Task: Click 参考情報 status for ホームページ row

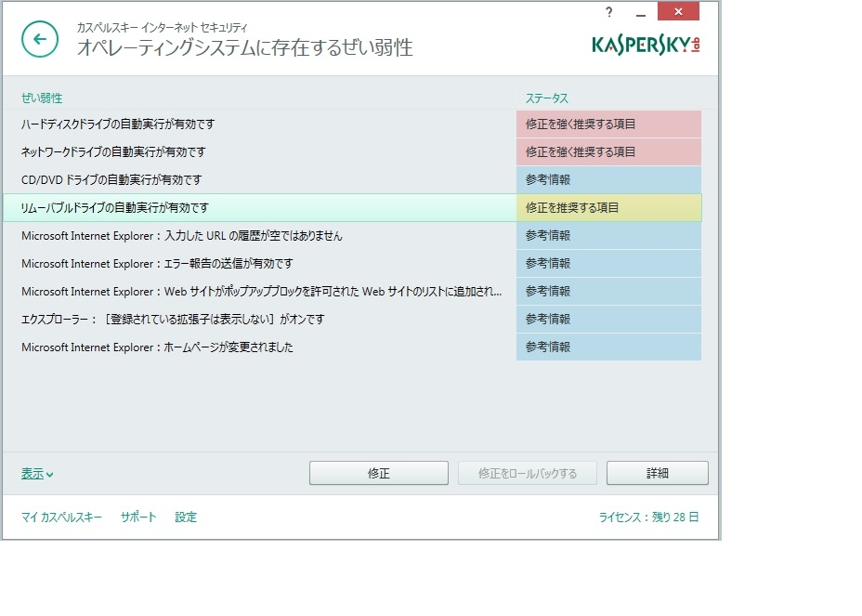Action: point(608,347)
